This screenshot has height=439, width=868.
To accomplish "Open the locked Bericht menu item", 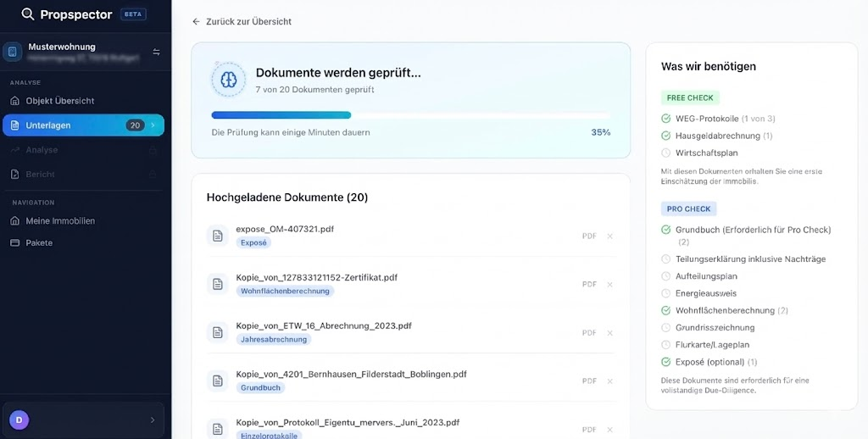I will (x=84, y=174).
